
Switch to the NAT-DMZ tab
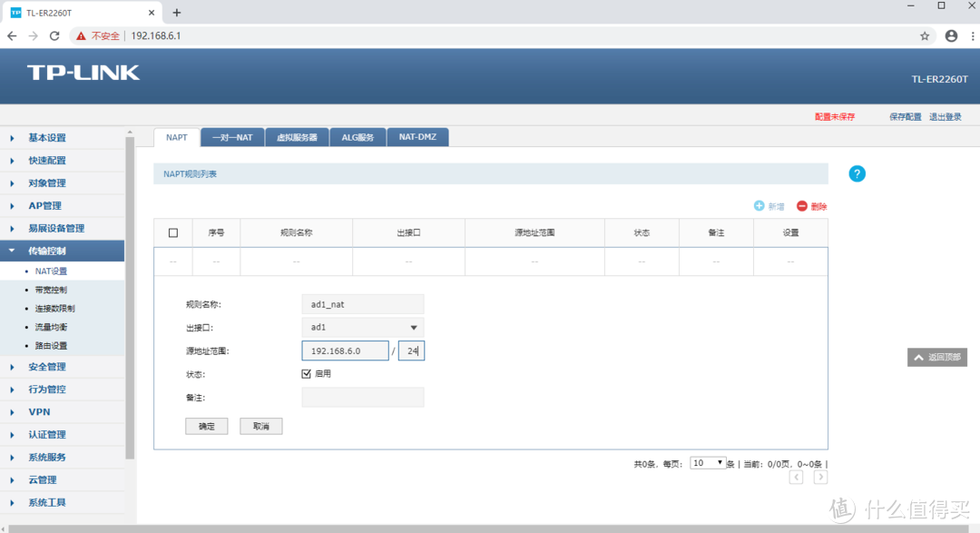pos(417,137)
